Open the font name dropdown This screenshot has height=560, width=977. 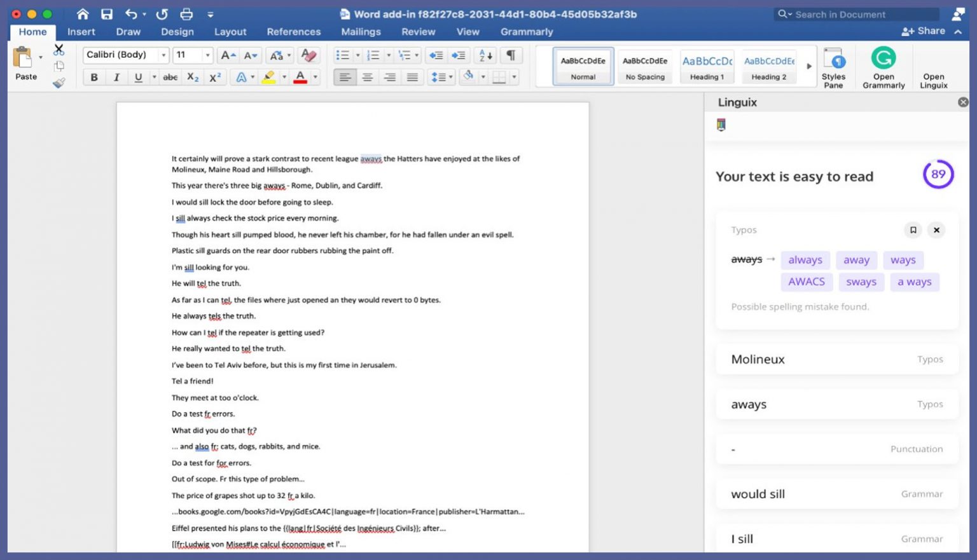click(x=163, y=55)
